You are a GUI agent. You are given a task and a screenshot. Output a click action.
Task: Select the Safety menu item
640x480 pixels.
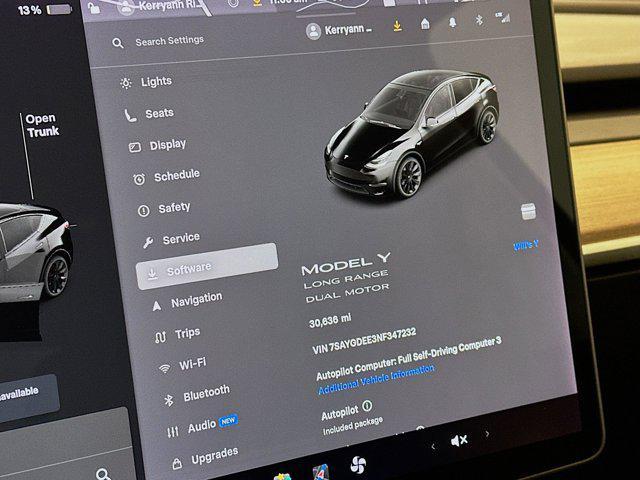(x=164, y=209)
